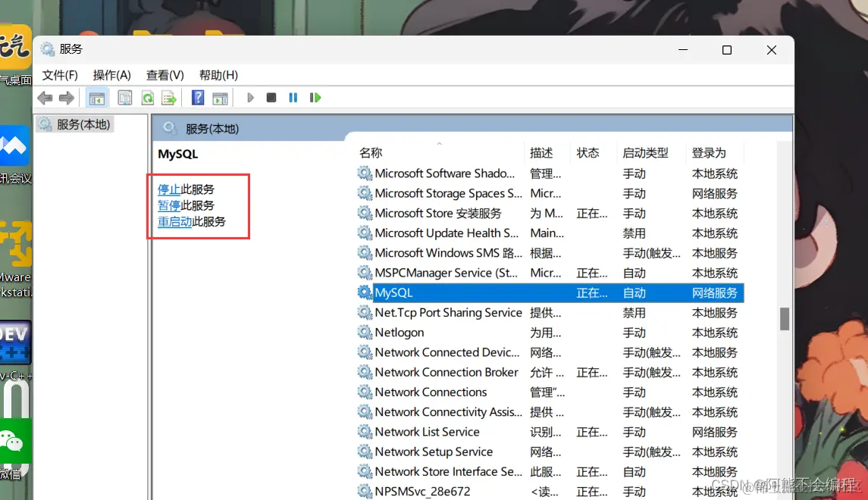The height and width of the screenshot is (500, 868).
Task: Open the 操作(A) menu
Action: [112, 75]
